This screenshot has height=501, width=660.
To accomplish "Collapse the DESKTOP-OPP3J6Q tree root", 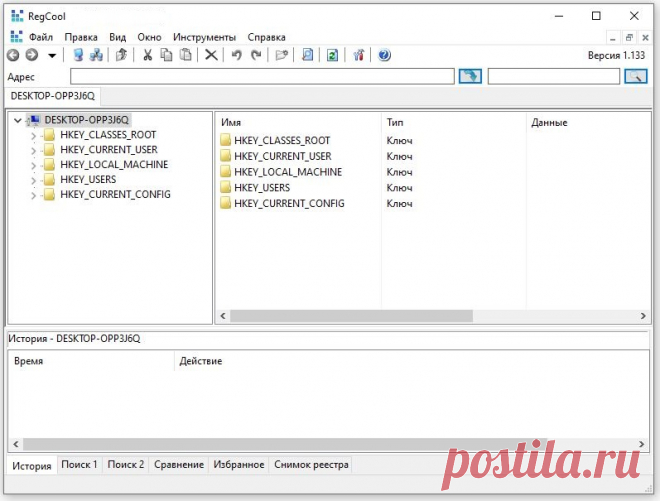I will point(18,120).
